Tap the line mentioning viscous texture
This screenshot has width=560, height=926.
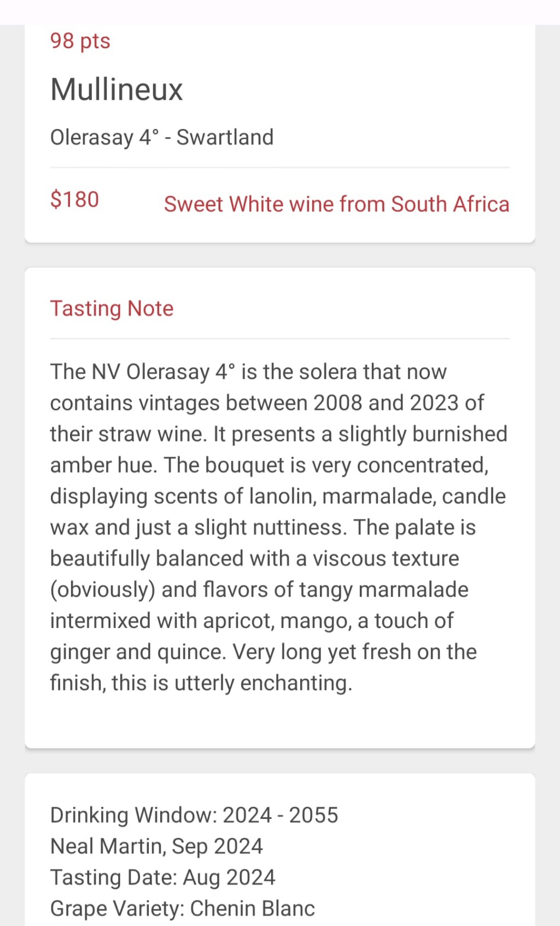pyautogui.click(x=254, y=558)
